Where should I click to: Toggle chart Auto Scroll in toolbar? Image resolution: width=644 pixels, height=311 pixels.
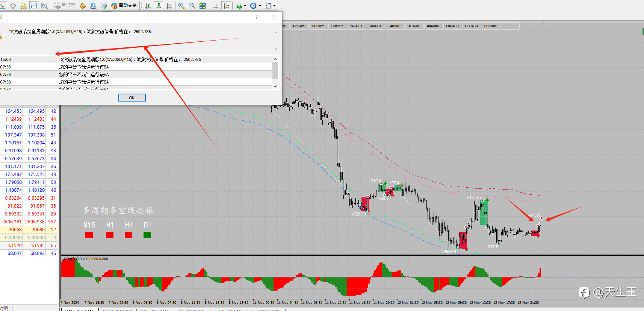(216, 6)
